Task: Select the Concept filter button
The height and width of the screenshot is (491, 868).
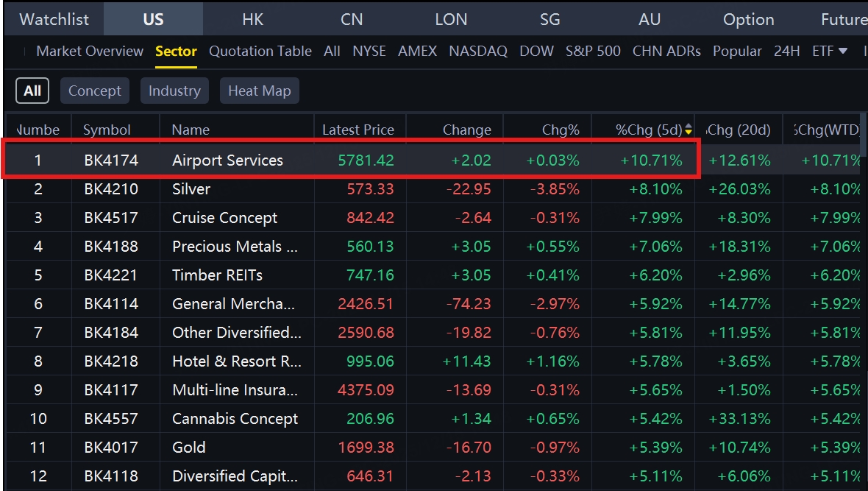Action: click(95, 91)
